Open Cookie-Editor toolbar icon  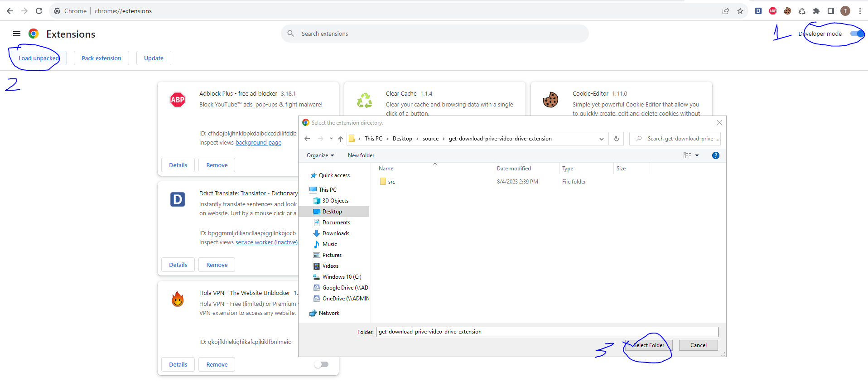[x=787, y=11]
